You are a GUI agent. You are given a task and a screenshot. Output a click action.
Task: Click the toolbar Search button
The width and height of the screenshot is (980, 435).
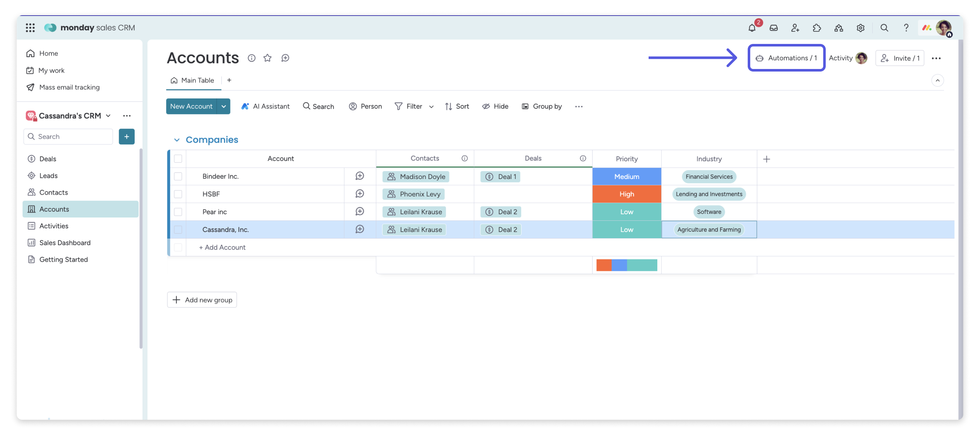tap(318, 106)
